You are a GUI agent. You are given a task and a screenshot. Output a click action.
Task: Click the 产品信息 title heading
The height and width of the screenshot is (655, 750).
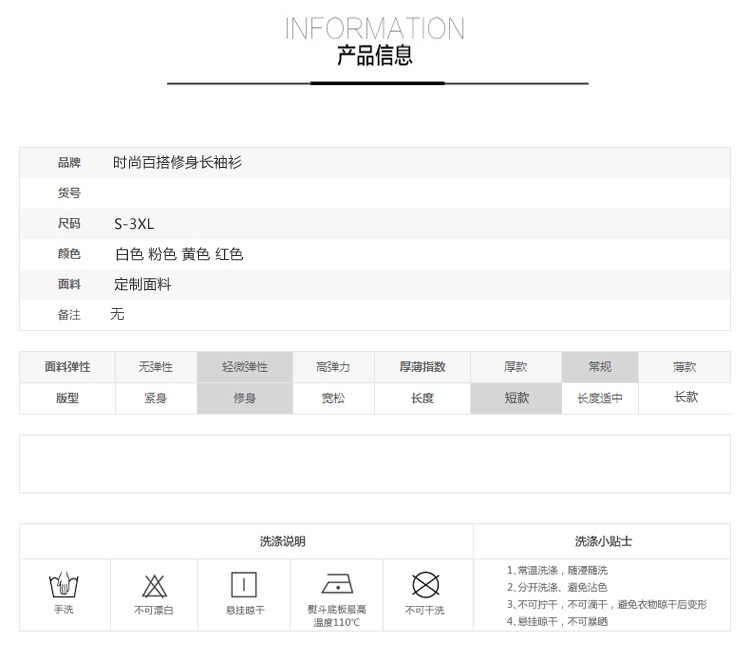tap(375, 55)
